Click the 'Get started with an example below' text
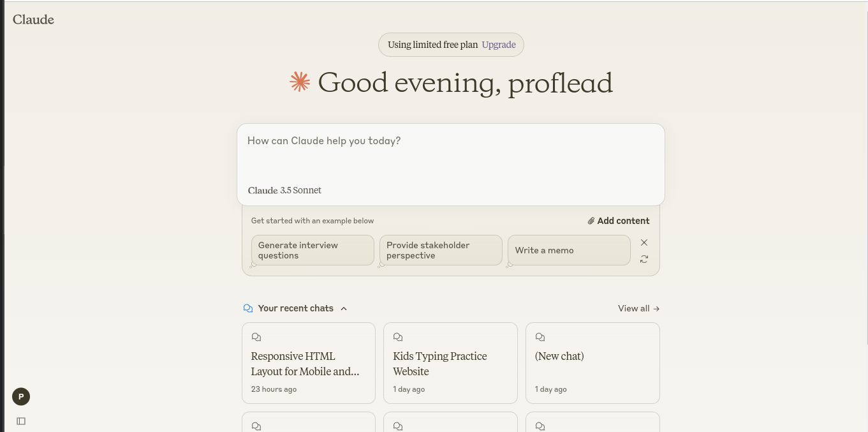 tap(313, 221)
